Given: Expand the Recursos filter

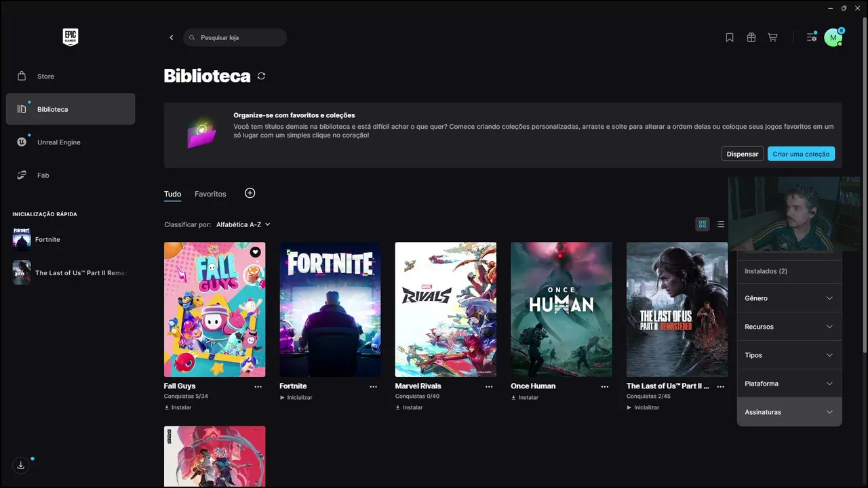Looking at the screenshot, I should [789, 327].
